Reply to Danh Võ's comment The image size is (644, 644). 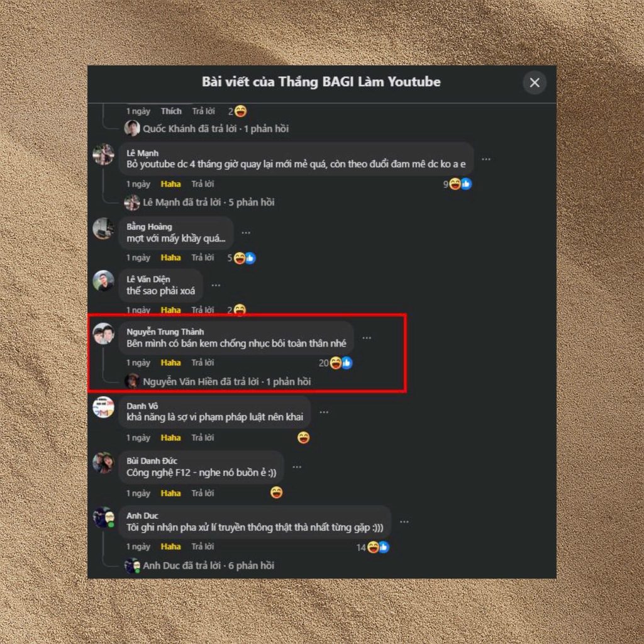pos(203,438)
